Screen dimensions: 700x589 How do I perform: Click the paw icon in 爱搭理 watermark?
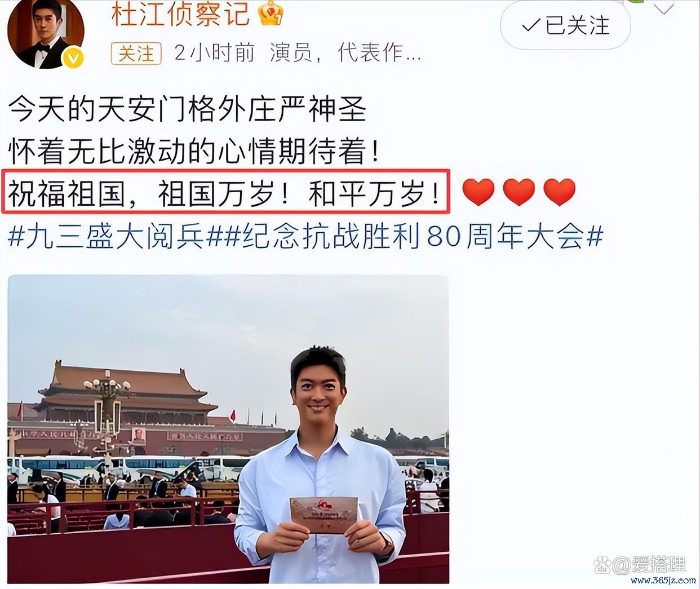(602, 564)
